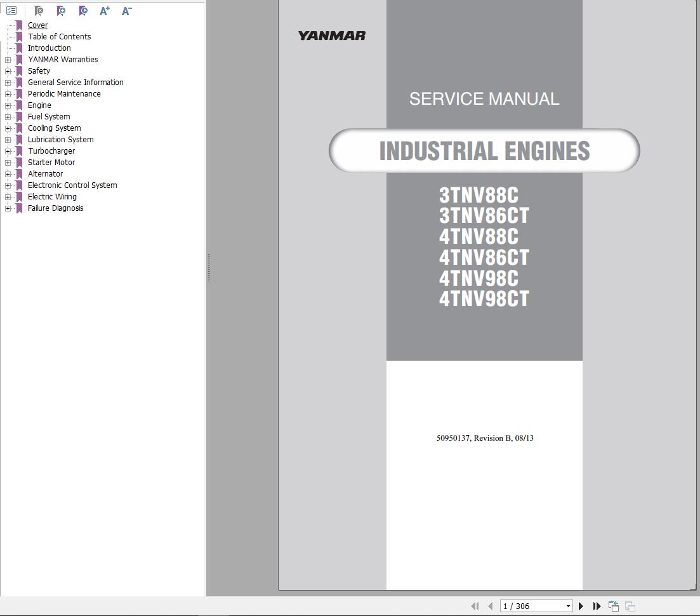Go to the next page
This screenshot has height=616, width=700.
[x=581, y=606]
